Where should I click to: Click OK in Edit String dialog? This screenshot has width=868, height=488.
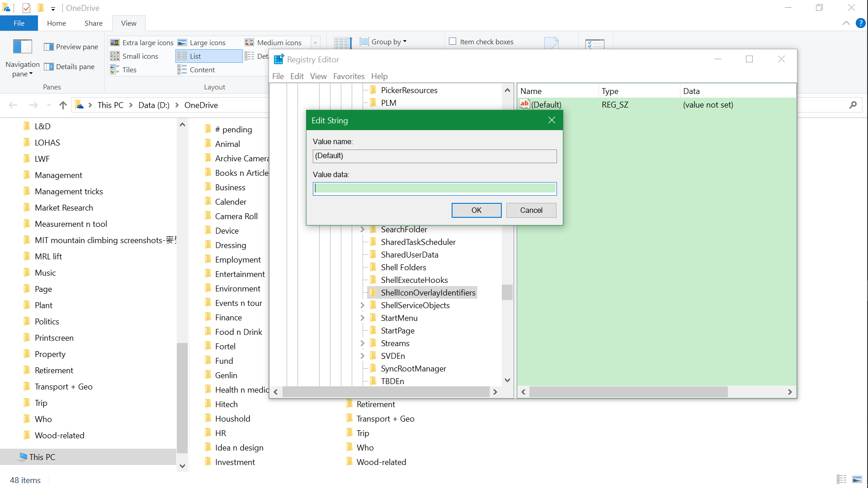[x=476, y=210]
